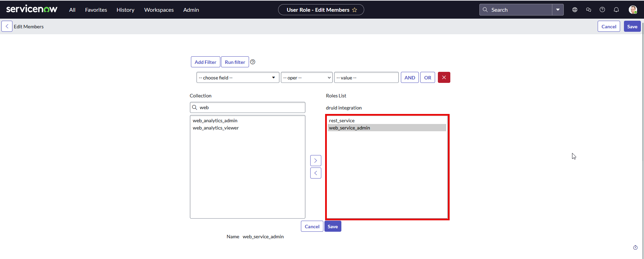
Task: Open the oper operator dropdown
Action: [306, 78]
